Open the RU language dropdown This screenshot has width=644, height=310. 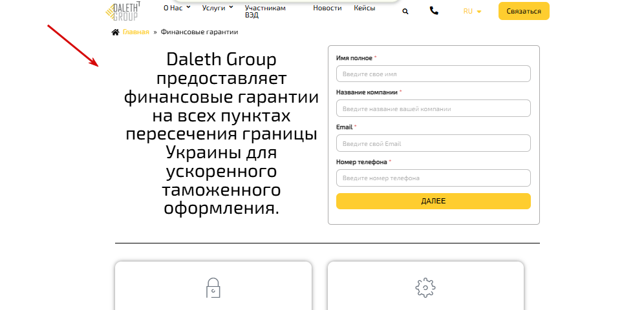472,12
